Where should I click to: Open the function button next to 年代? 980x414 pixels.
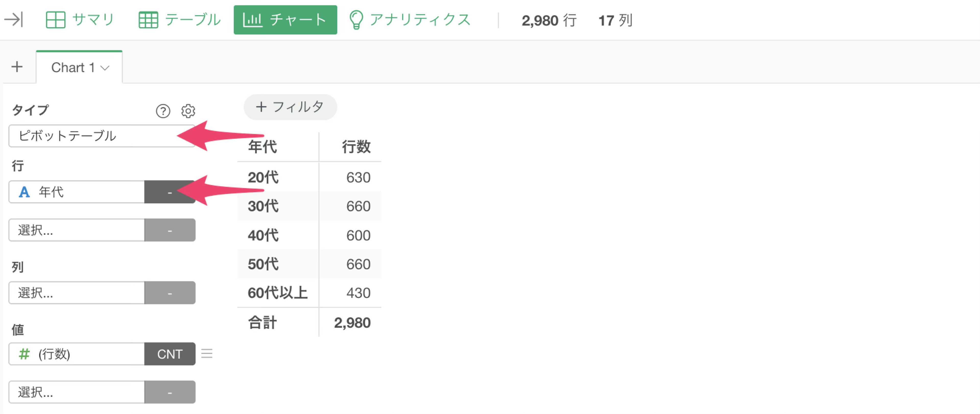click(170, 192)
